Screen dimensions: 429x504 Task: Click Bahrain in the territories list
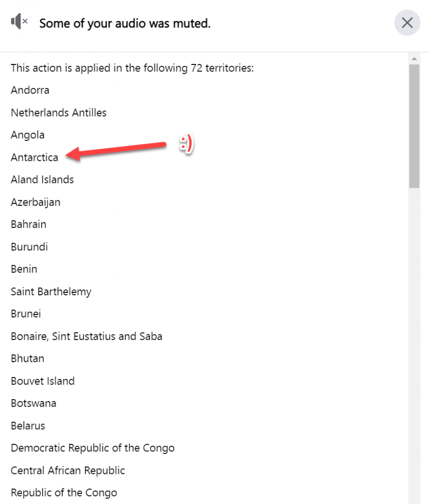[x=29, y=224]
